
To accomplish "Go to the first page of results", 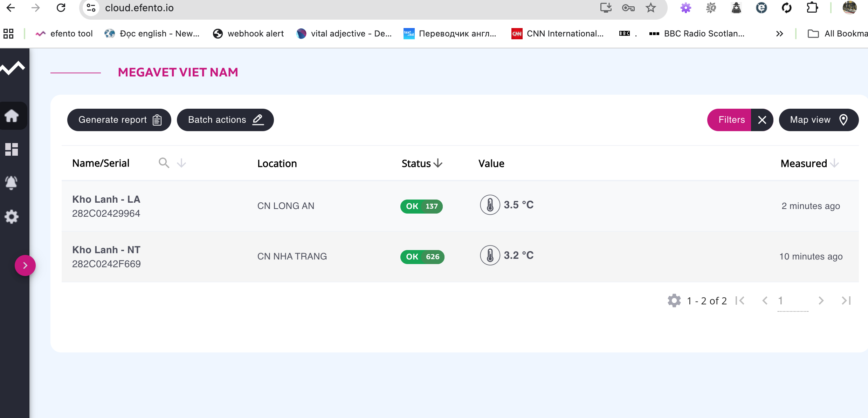I will coord(740,301).
